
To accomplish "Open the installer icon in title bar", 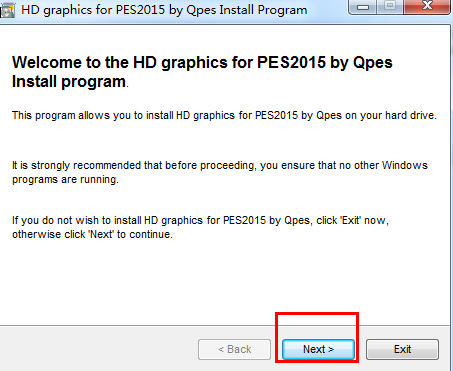I will click(7, 10).
